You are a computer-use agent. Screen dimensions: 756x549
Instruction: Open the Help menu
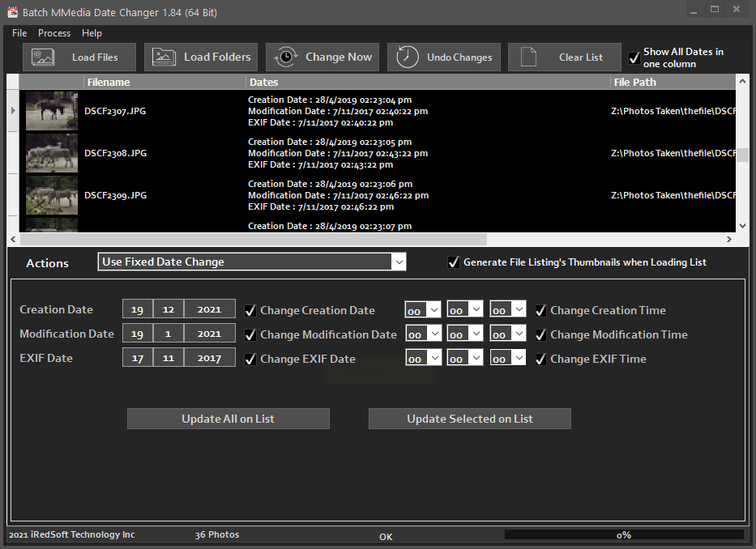92,33
